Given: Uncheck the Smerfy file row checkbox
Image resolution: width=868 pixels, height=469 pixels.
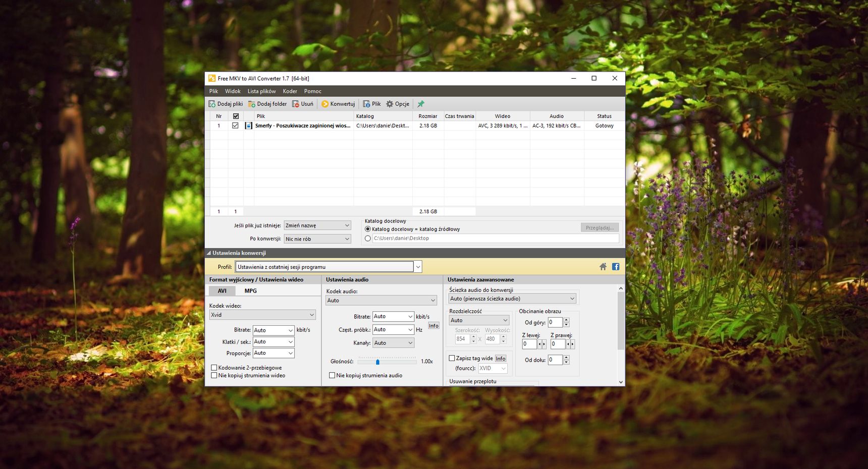Looking at the screenshot, I should click(235, 126).
